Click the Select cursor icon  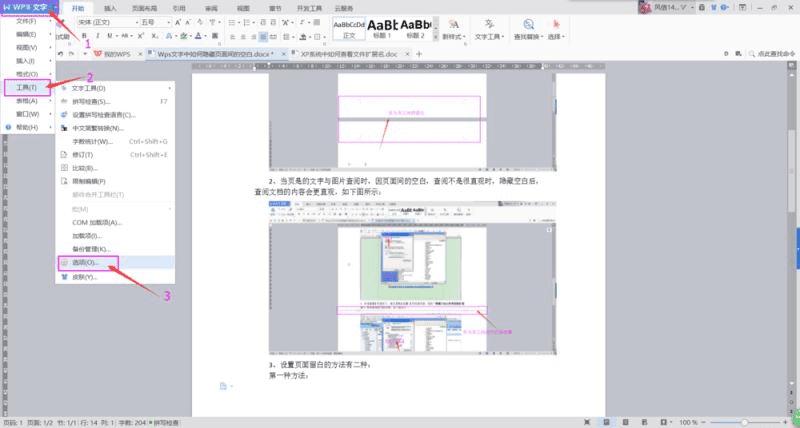click(x=556, y=24)
